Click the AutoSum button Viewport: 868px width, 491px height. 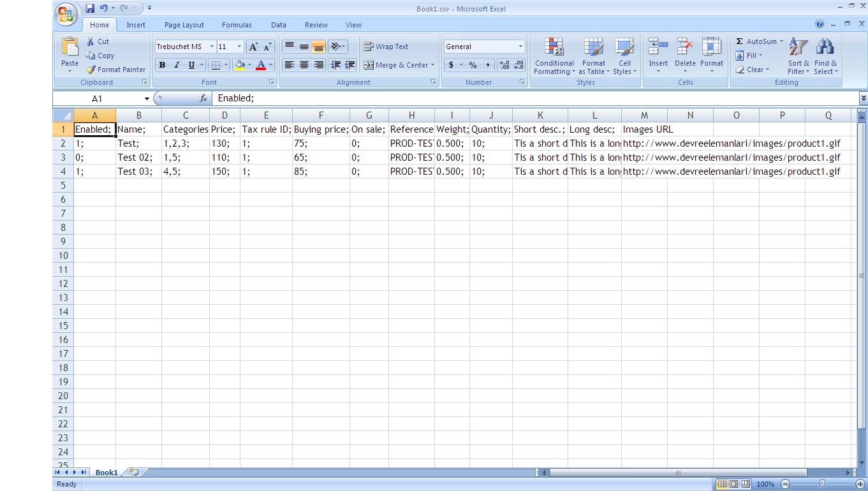pyautogui.click(x=756, y=41)
